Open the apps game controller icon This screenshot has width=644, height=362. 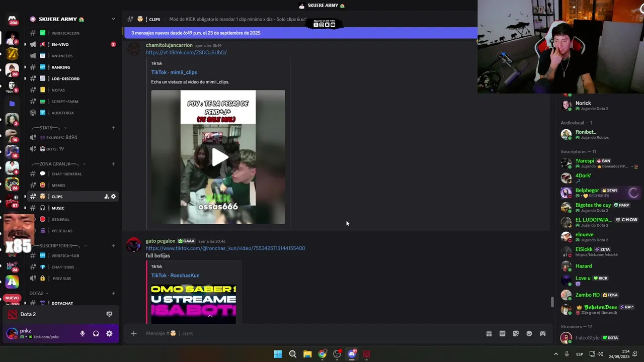click(542, 333)
